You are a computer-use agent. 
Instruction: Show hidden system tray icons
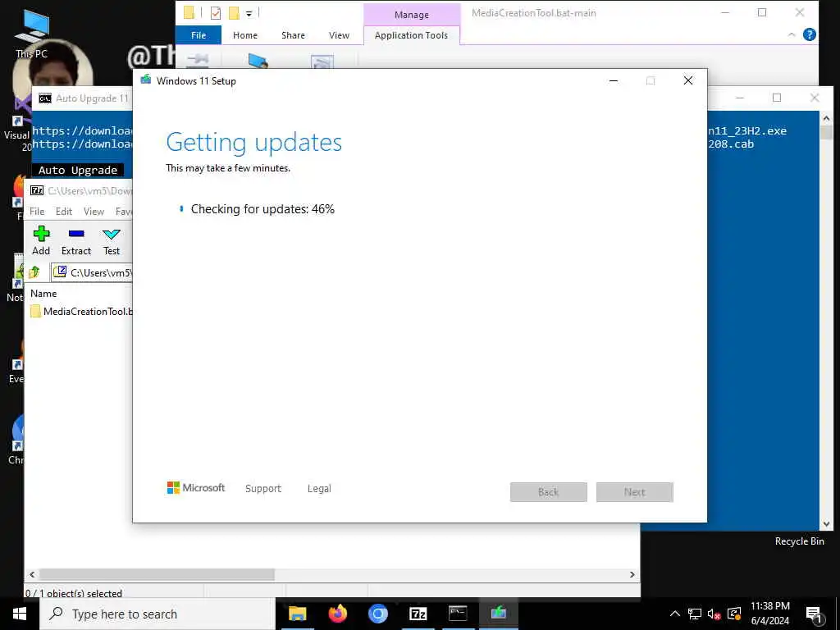675,614
